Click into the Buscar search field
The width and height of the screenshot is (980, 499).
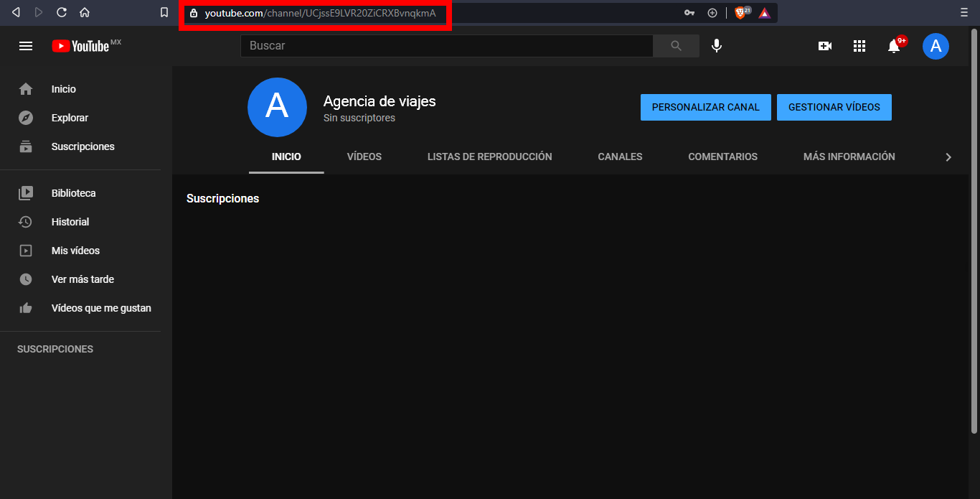(446, 46)
